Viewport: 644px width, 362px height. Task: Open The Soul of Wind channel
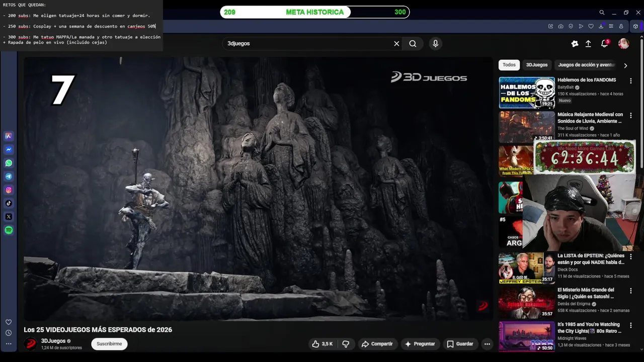[x=573, y=128]
